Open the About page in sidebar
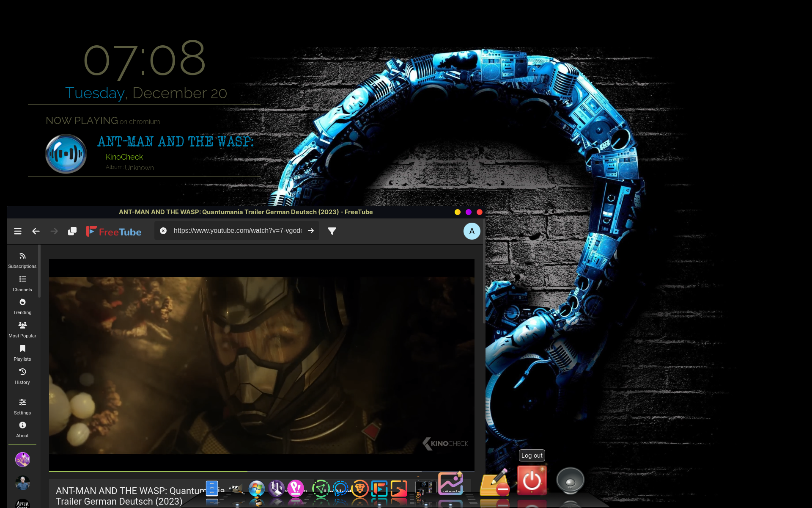Screen dimensions: 812x508 22,430
